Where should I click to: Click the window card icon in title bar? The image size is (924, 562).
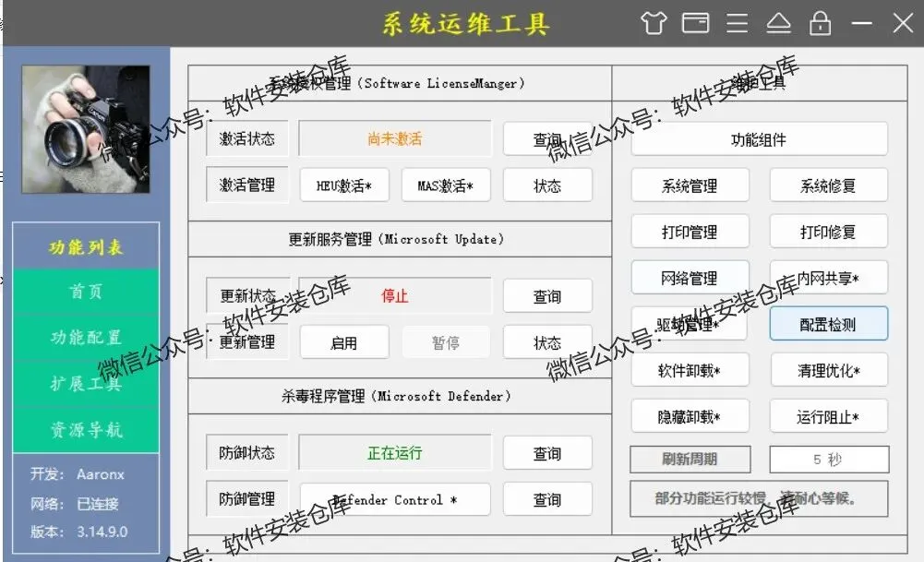coord(695,23)
